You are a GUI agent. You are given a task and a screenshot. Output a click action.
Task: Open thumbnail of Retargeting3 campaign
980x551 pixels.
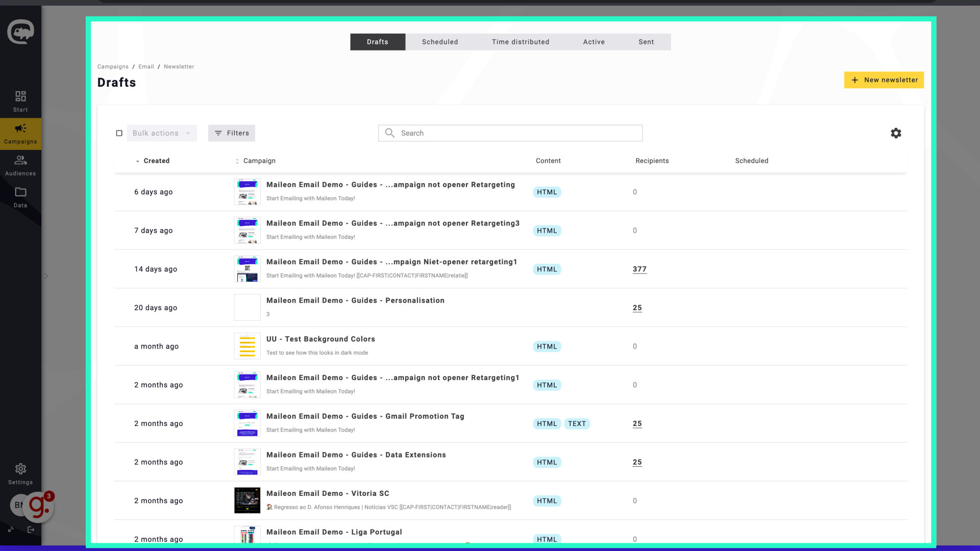coord(248,231)
